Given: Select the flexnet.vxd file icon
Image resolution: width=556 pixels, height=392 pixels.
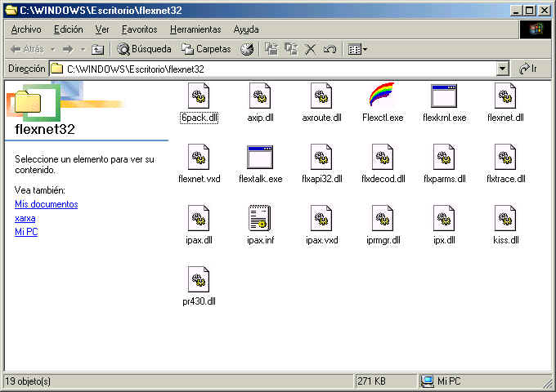Looking at the screenshot, I should 199,157.
